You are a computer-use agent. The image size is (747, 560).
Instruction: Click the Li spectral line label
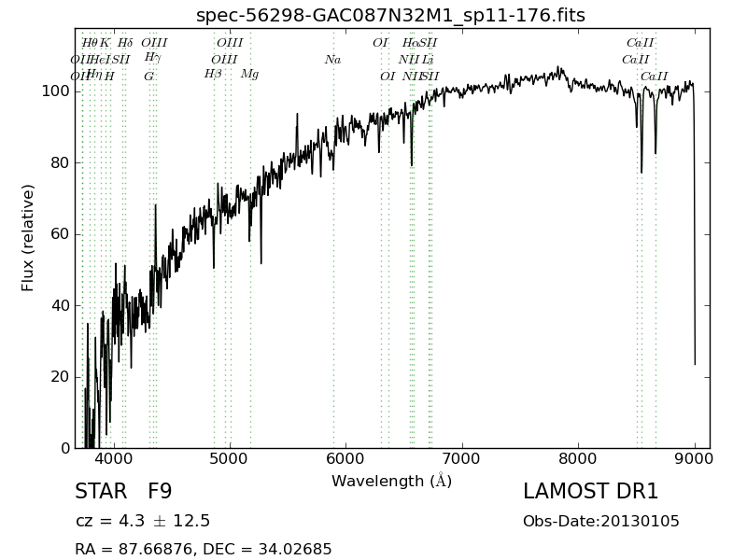pos(428,60)
